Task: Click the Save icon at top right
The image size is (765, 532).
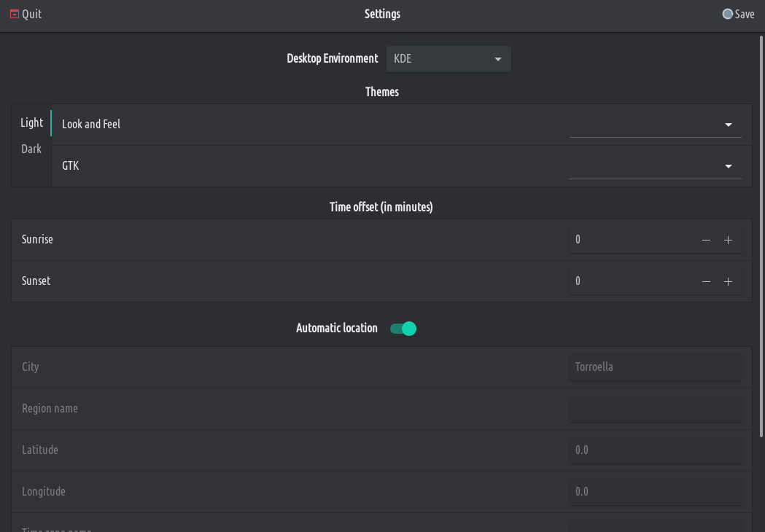Action: pyautogui.click(x=727, y=14)
